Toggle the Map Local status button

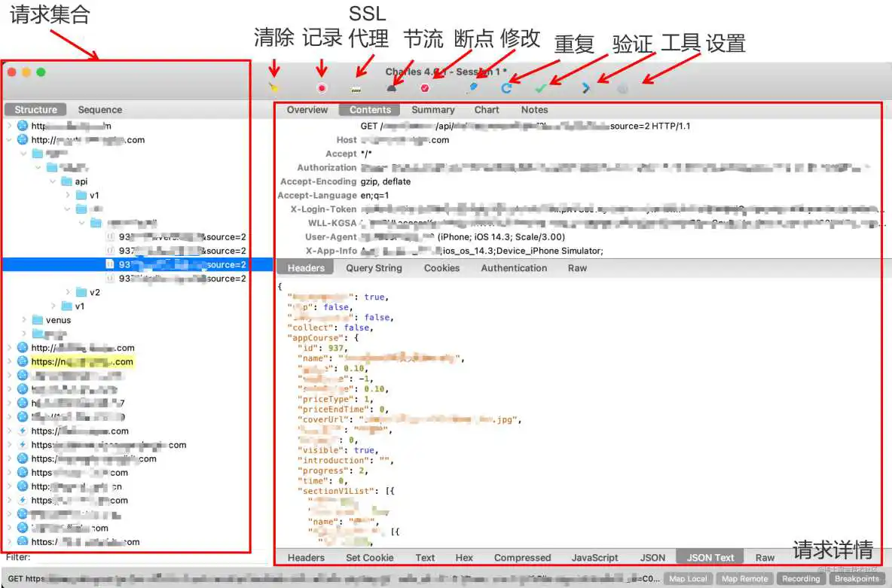click(x=688, y=579)
